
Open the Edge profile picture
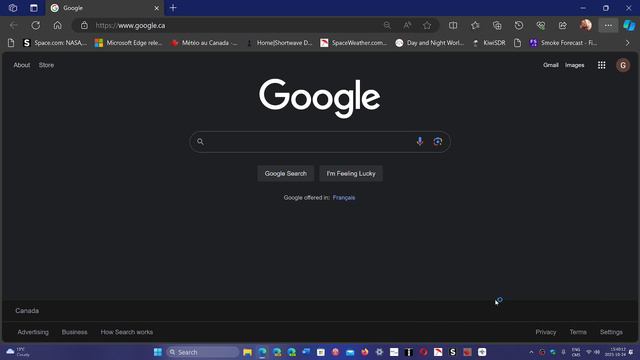pyautogui.click(x=586, y=25)
